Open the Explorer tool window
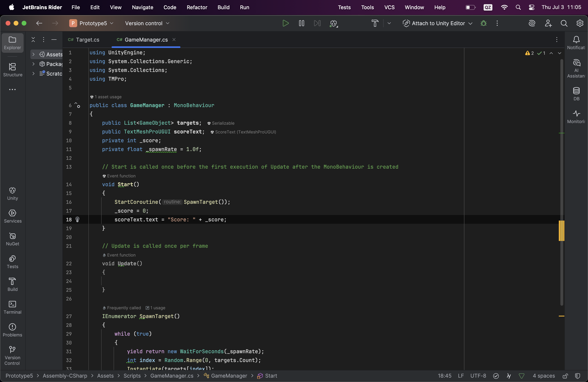Screen dimensions: 588x382 (12, 43)
